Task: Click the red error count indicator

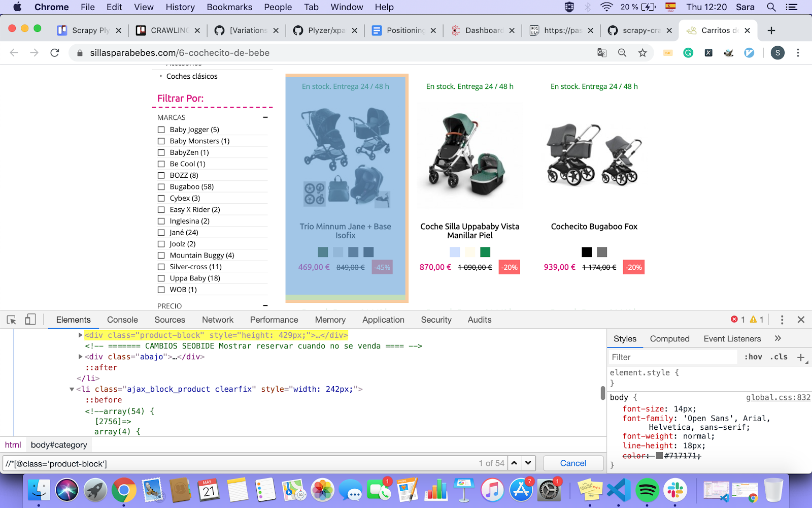Action: tap(737, 320)
